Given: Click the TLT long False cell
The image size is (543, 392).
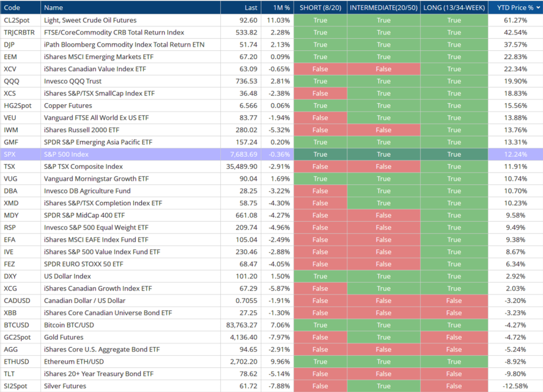Looking at the screenshot, I should click(454, 374).
